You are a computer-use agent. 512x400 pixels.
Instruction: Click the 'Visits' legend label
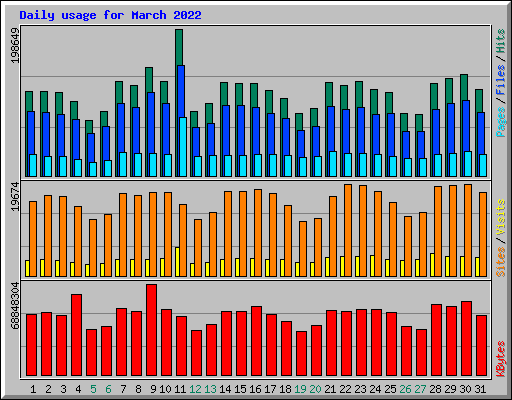click(501, 217)
